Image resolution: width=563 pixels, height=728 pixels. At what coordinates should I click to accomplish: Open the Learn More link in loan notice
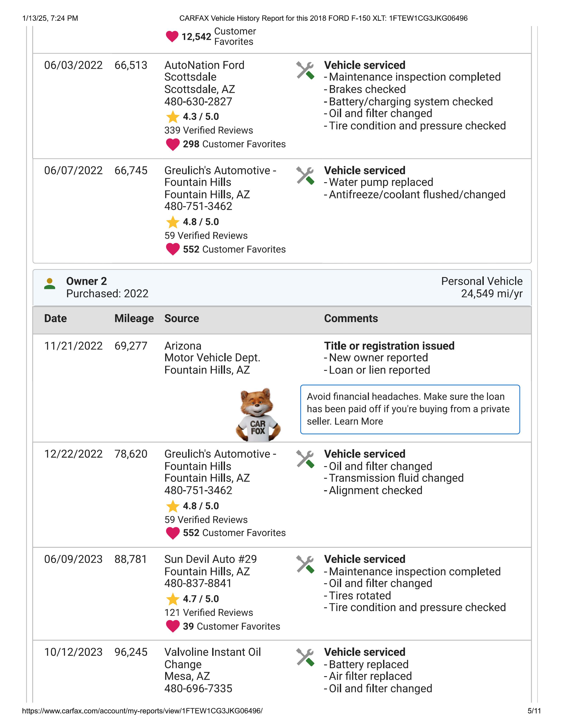tap(359, 421)
